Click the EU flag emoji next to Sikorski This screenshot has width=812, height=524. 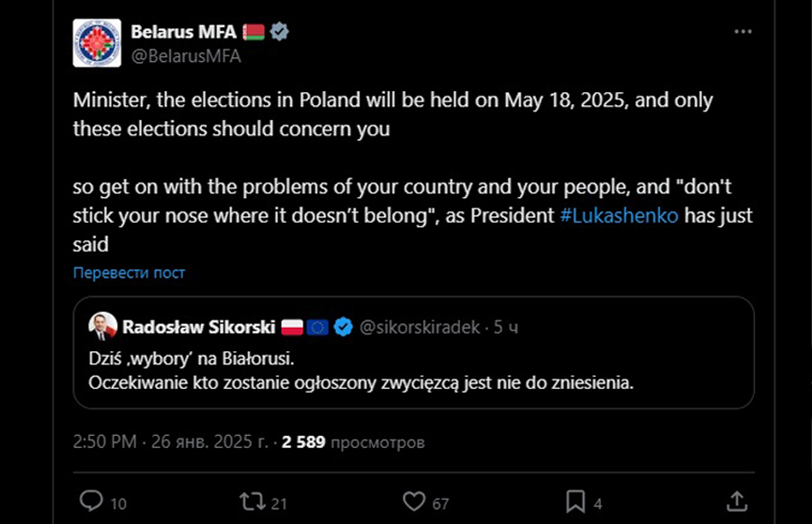click(317, 327)
